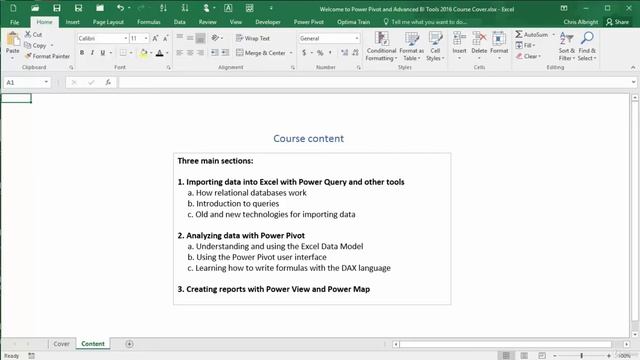Open the File menu
640x360 pixels.
coord(15,22)
